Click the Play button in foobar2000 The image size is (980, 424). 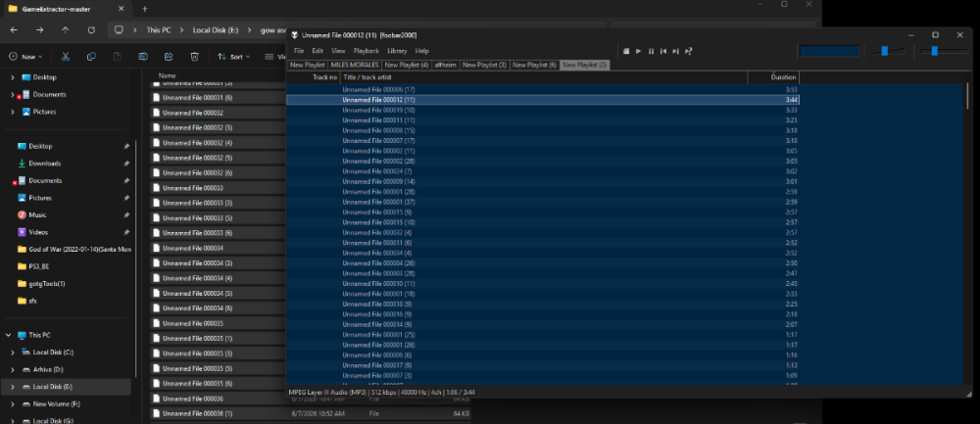point(638,51)
